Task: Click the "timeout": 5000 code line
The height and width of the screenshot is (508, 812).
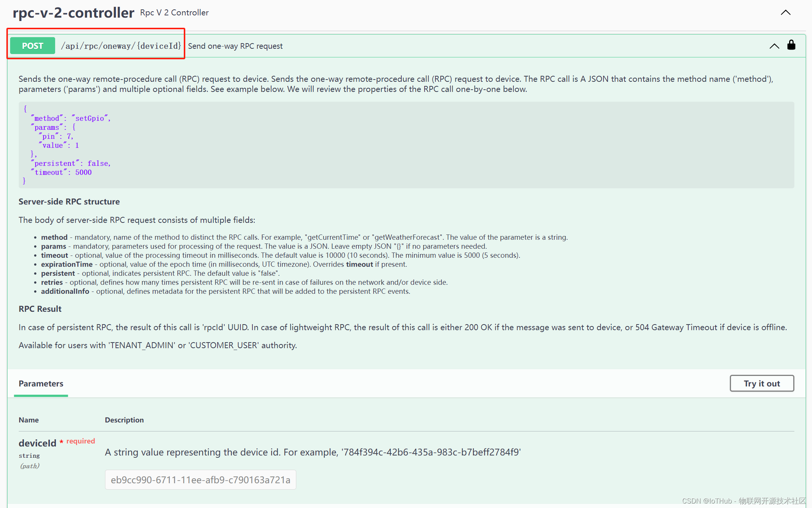Action: pos(61,172)
